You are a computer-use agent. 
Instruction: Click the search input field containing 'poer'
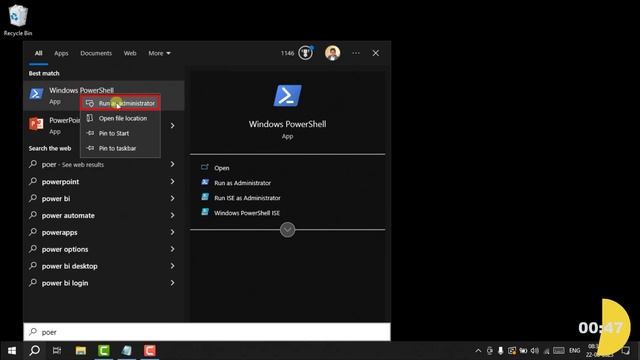[207, 332]
